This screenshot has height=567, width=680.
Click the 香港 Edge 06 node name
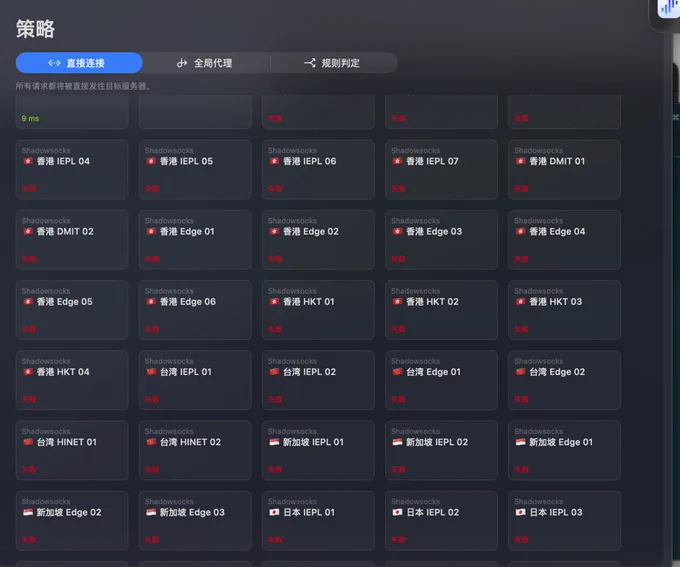[x=187, y=302]
